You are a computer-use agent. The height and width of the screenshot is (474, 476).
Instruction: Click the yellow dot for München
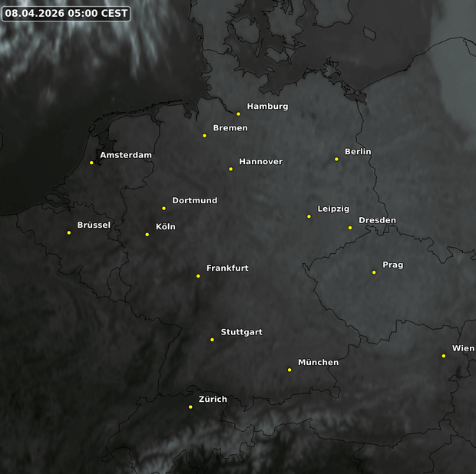pyautogui.click(x=289, y=370)
